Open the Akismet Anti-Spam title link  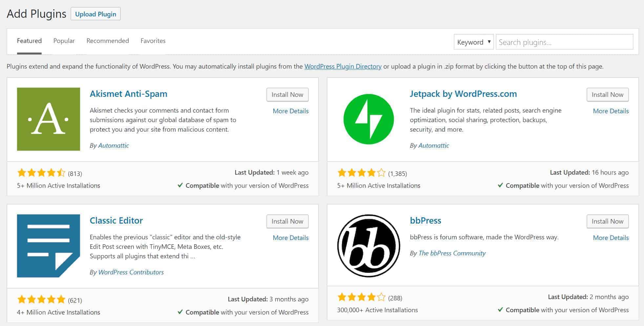click(129, 94)
